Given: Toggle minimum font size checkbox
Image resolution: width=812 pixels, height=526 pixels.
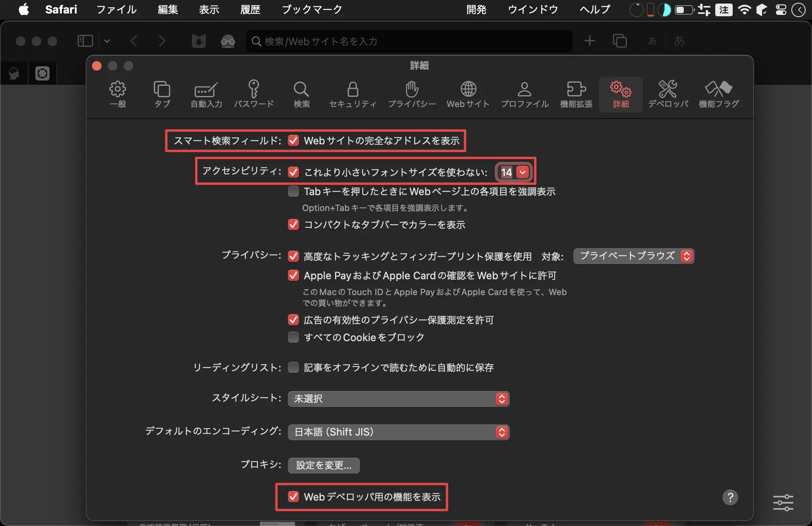Looking at the screenshot, I should pyautogui.click(x=293, y=172).
